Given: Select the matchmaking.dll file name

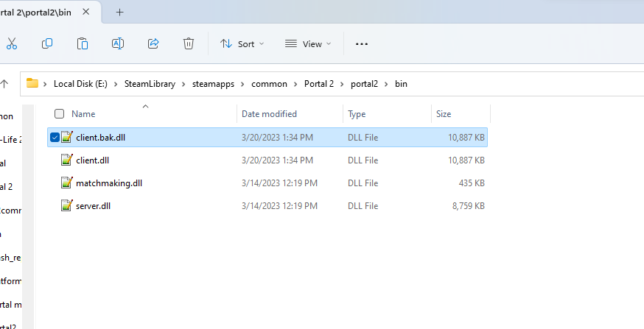Looking at the screenshot, I should point(109,183).
